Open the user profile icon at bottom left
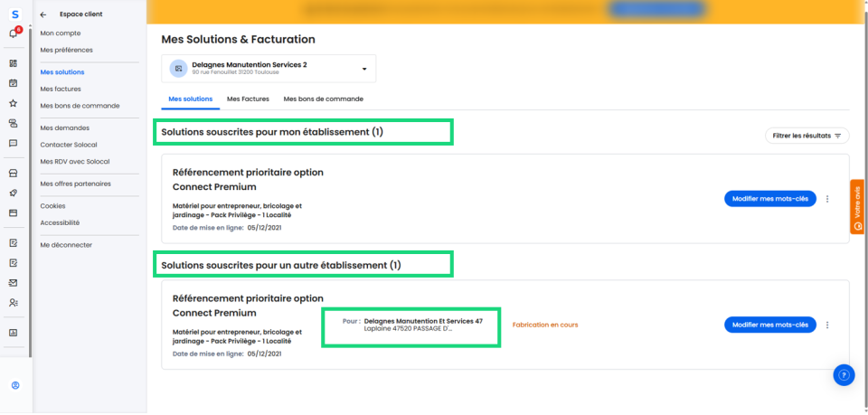 pos(14,385)
